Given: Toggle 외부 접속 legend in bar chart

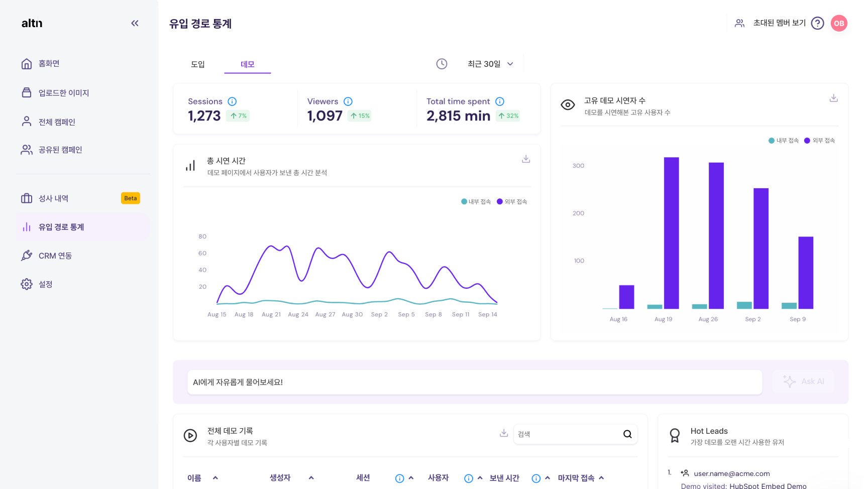Looking at the screenshot, I should [x=819, y=141].
